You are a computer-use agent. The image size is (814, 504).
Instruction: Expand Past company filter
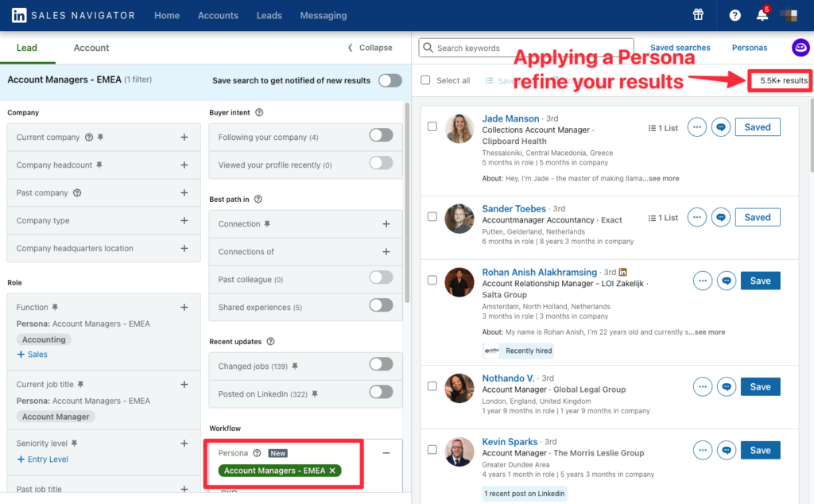click(x=184, y=192)
